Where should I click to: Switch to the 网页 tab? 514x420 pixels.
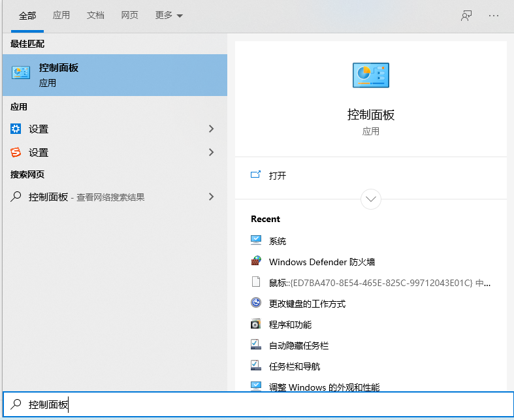tap(129, 16)
